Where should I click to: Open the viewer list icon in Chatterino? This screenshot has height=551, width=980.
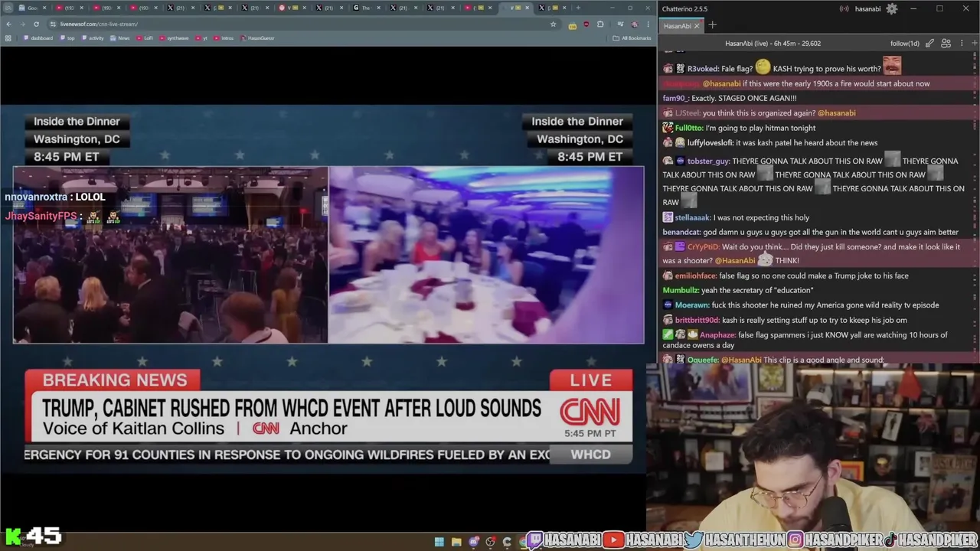pyautogui.click(x=946, y=43)
